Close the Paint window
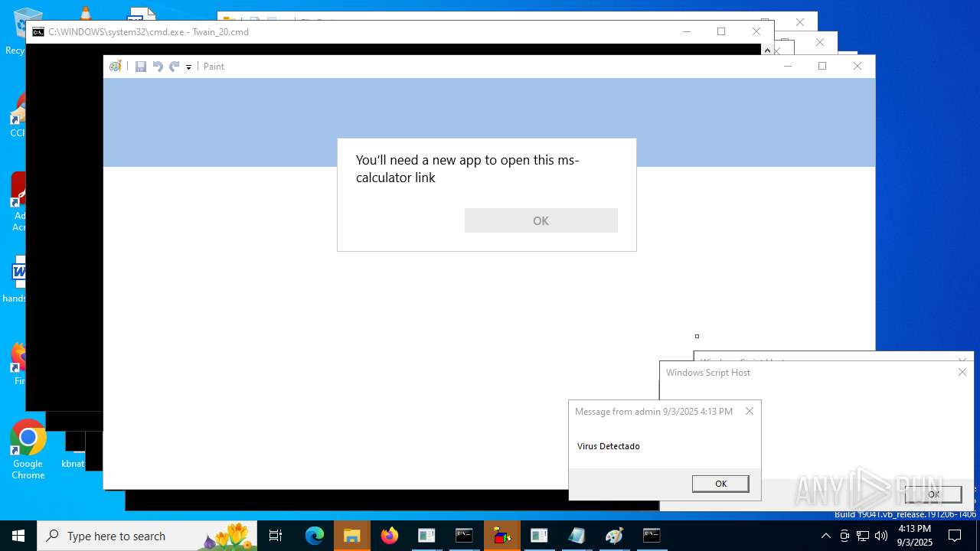 coord(857,67)
